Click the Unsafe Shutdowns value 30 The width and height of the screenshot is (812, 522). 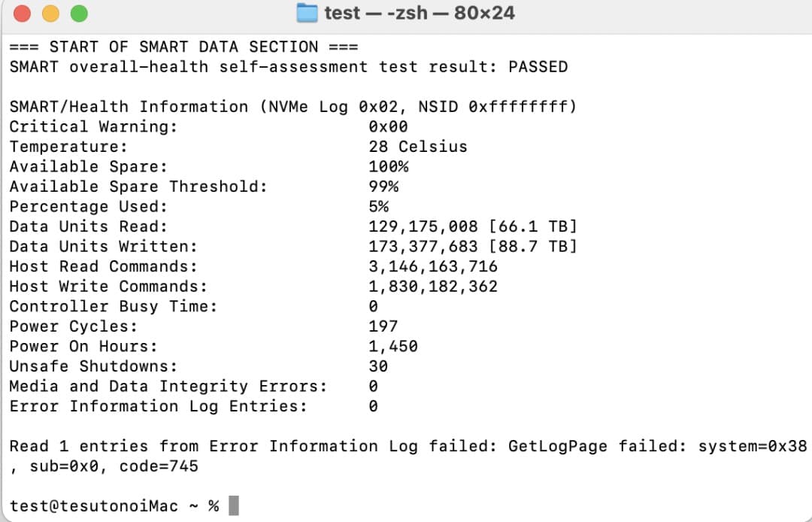point(378,366)
